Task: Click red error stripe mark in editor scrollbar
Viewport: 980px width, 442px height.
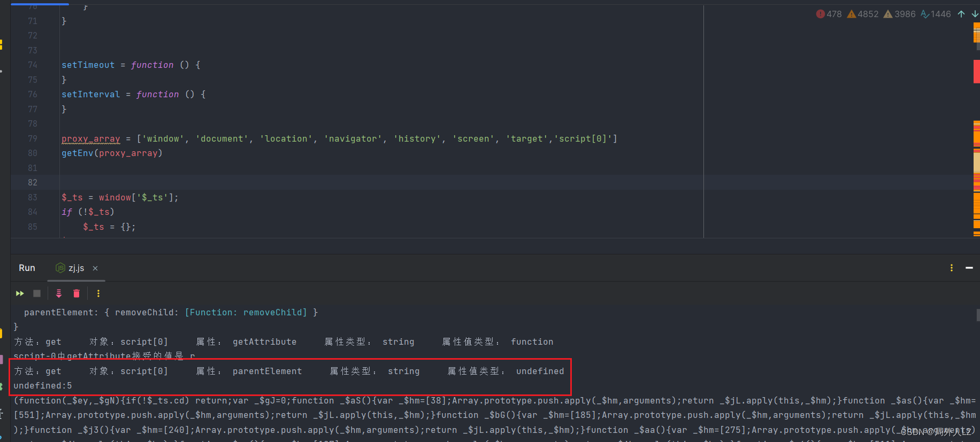Action: 976,72
